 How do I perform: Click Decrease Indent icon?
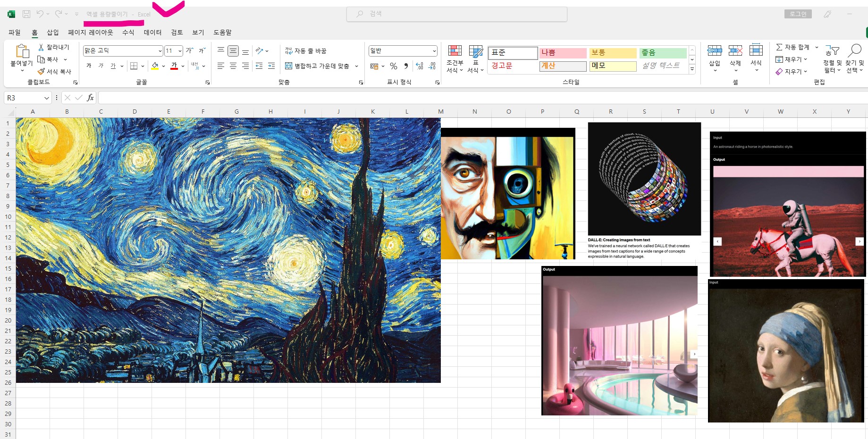pyautogui.click(x=259, y=66)
